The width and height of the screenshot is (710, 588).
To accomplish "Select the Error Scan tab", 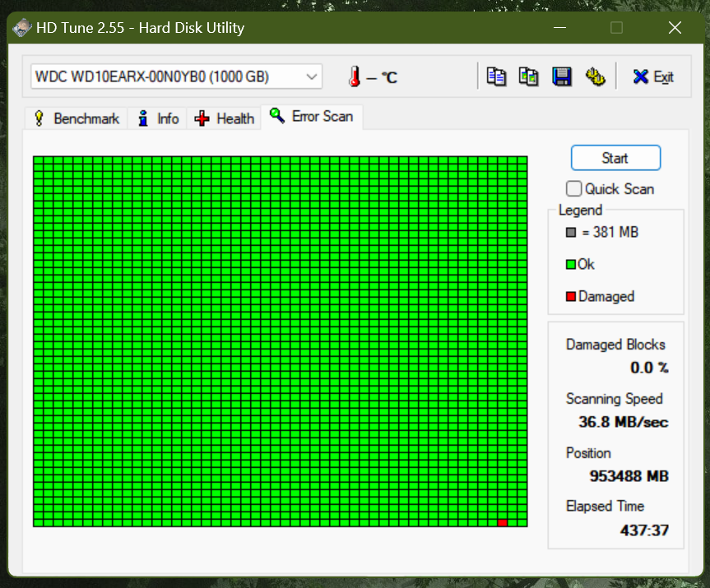I will click(312, 117).
